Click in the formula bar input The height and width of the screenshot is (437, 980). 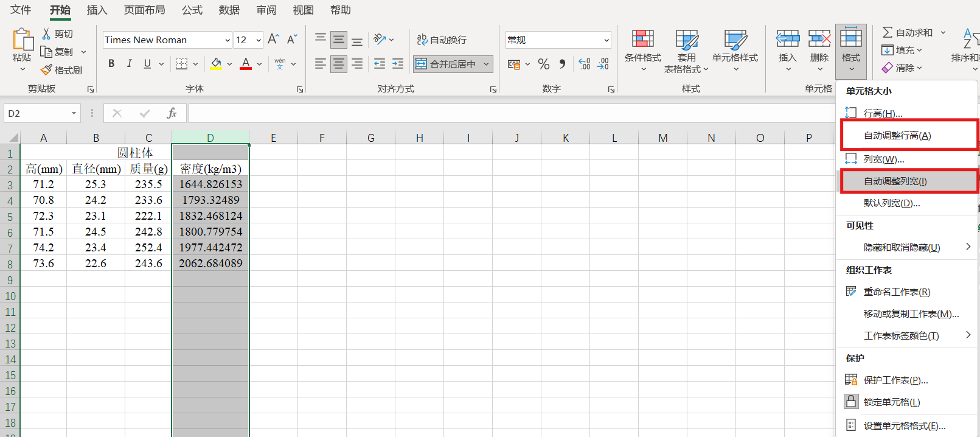(x=511, y=113)
